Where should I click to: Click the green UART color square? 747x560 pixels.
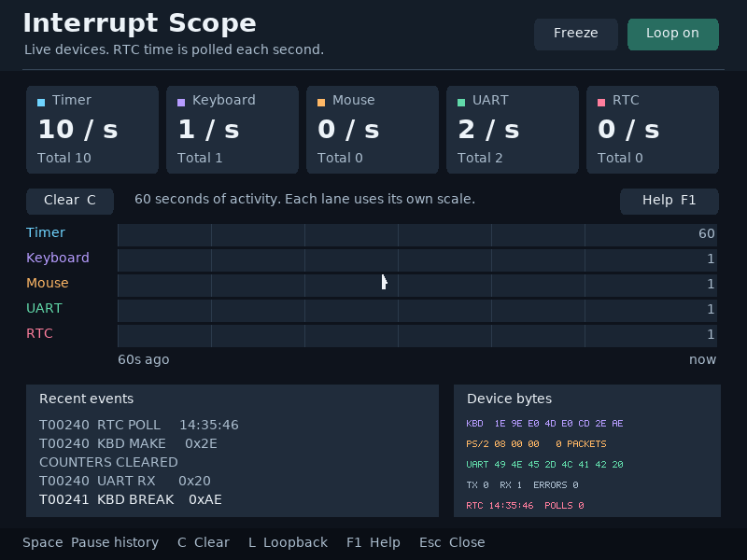[461, 103]
